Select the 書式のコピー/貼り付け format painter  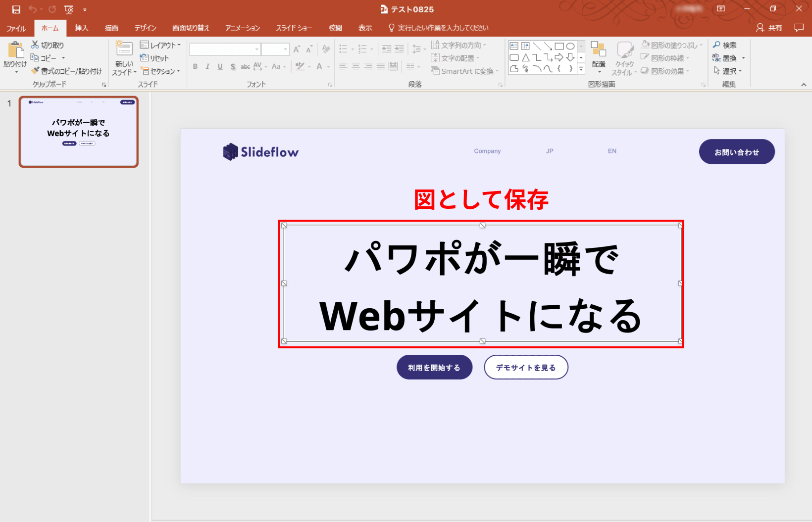[x=66, y=71]
